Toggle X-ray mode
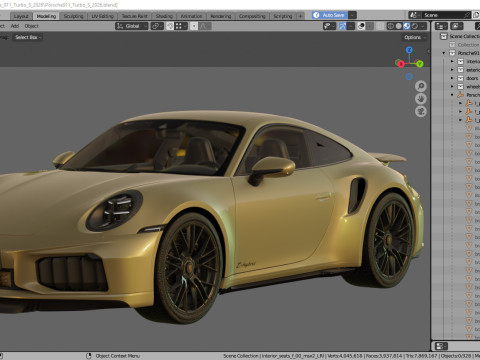The image size is (480, 360). [380, 26]
